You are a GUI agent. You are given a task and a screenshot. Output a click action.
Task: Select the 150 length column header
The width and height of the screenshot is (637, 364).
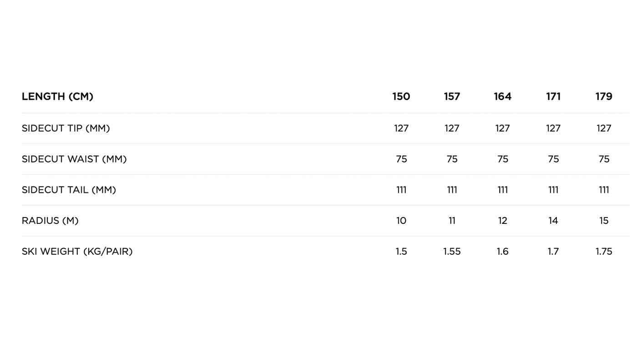(x=401, y=96)
